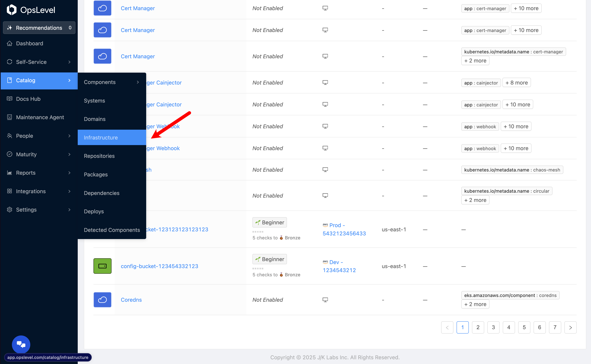Go to page 4 in the pagination
The height and width of the screenshot is (364, 591).
pos(509,327)
